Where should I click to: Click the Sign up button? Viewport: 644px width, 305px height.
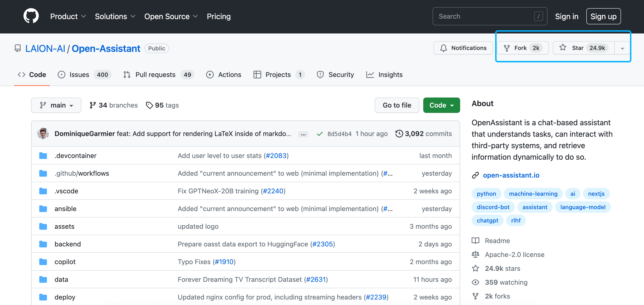point(603,16)
